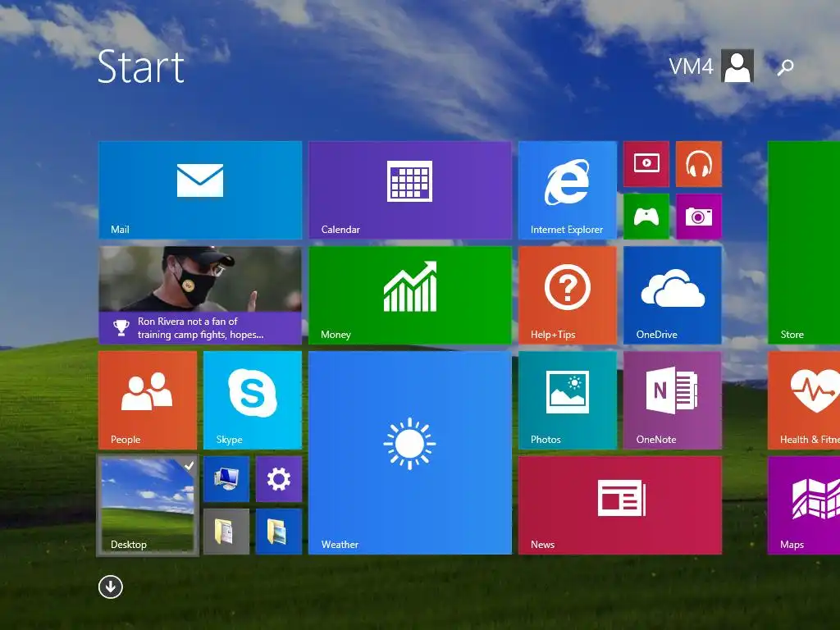The image size is (840, 630).
Task: Open the People tile
Action: 148,399
